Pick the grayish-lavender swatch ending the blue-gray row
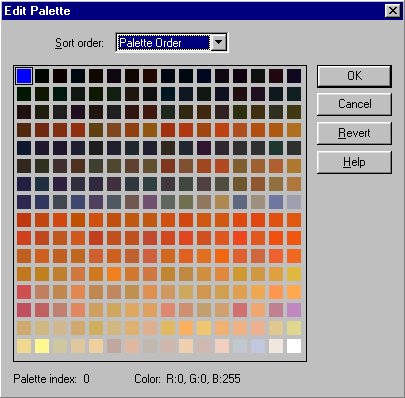The image size is (405, 398). (294, 202)
